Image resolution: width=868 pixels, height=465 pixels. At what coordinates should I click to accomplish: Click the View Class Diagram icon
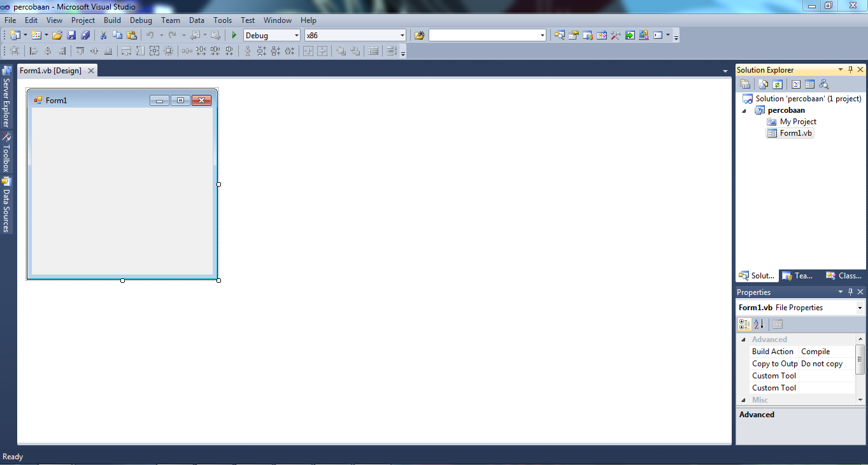(x=823, y=83)
